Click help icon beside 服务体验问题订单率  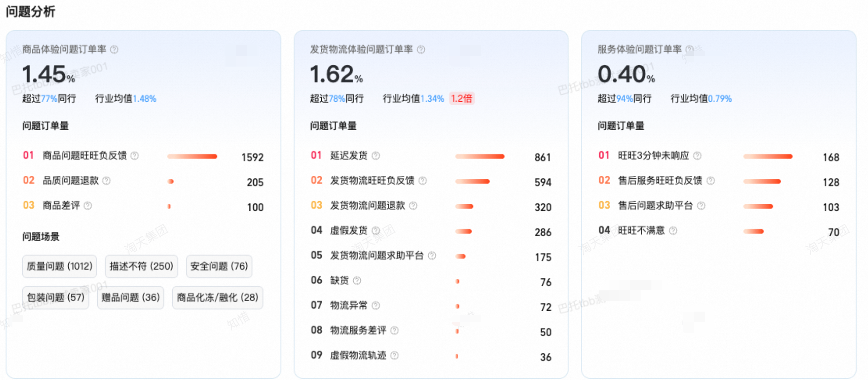point(690,49)
